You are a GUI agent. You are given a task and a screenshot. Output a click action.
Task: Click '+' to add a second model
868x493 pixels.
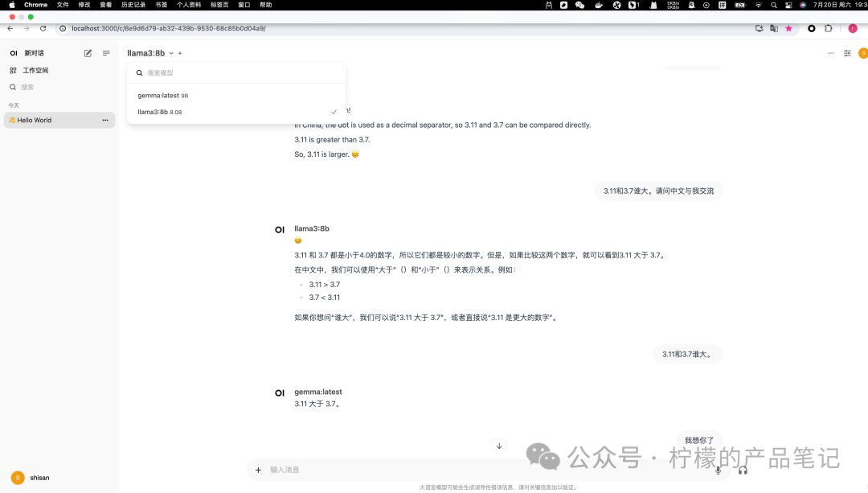tap(180, 53)
